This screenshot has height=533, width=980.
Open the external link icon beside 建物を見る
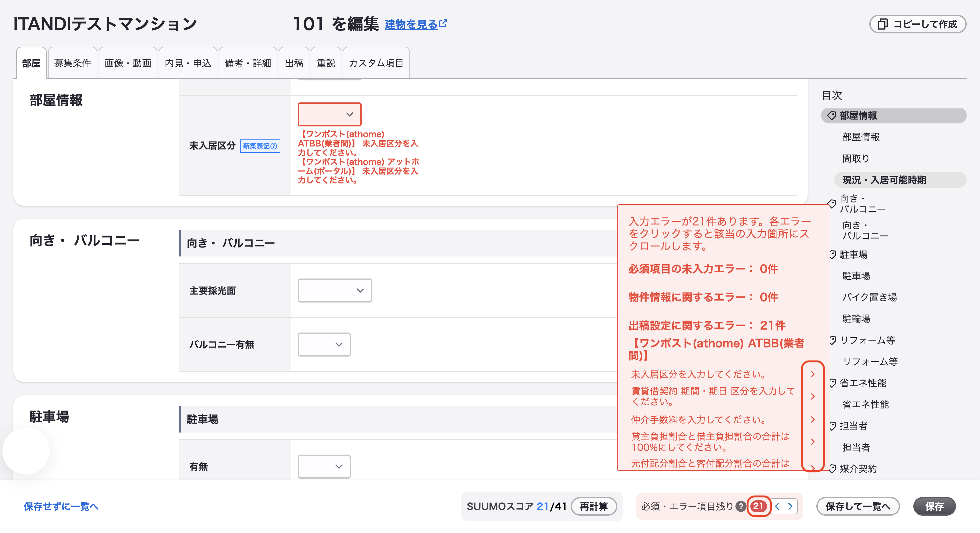coord(443,23)
